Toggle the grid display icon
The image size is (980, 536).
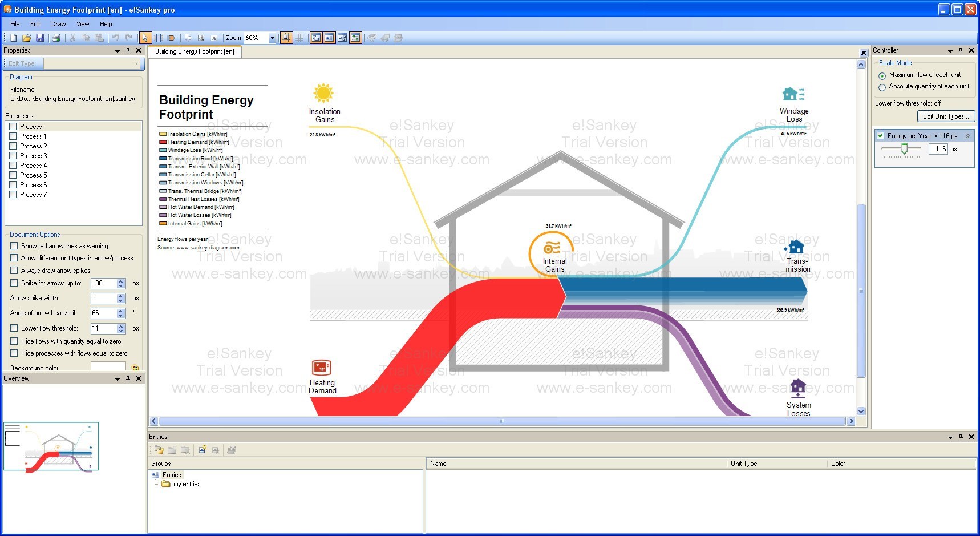pos(299,38)
